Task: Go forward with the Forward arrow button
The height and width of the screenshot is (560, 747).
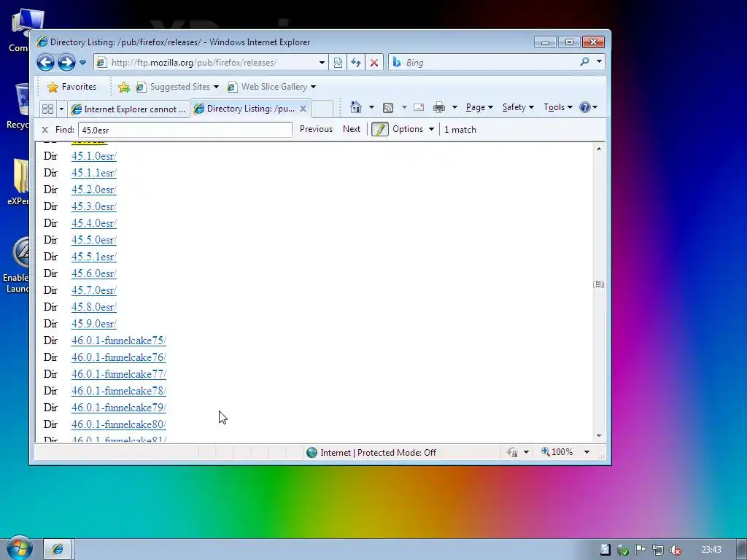Action: pyautogui.click(x=66, y=63)
